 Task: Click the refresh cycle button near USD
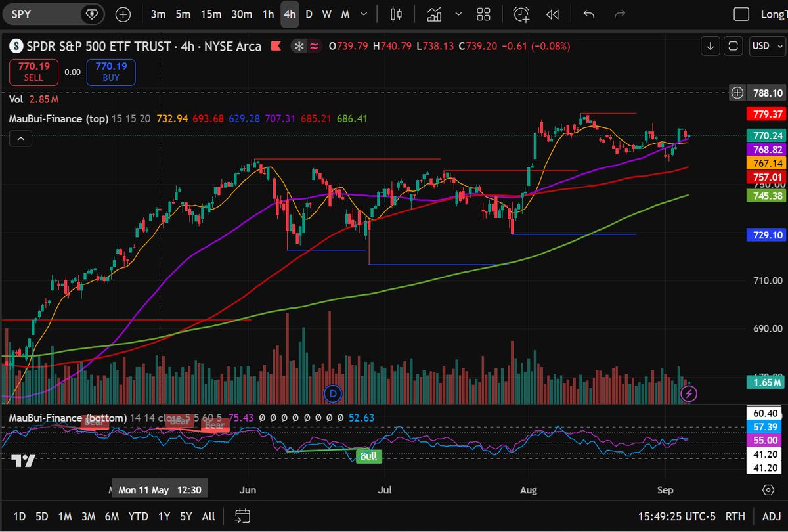(x=734, y=46)
